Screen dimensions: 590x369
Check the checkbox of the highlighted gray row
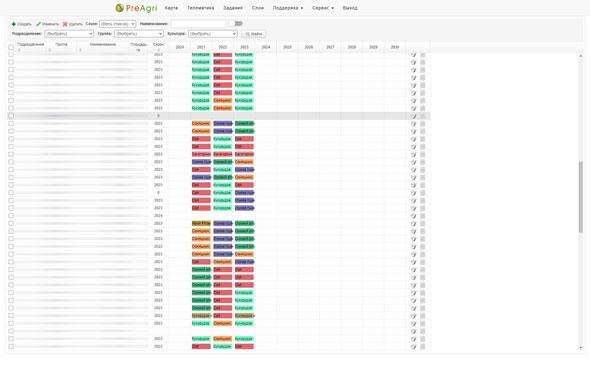click(x=11, y=116)
